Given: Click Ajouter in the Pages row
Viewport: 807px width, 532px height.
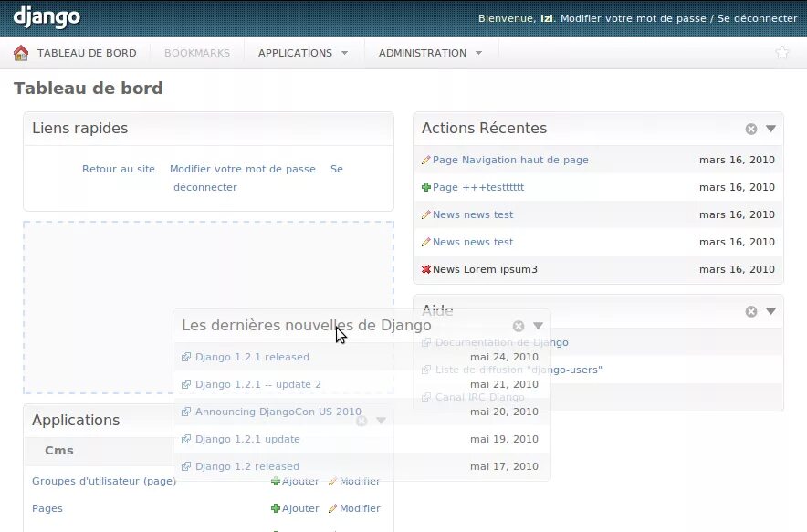Looking at the screenshot, I should [300, 508].
